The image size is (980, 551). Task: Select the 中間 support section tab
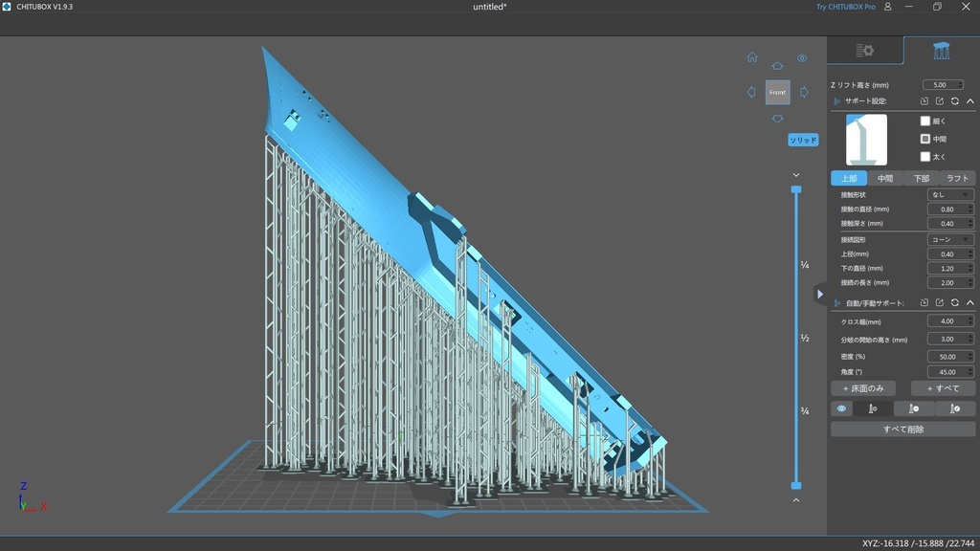click(885, 178)
